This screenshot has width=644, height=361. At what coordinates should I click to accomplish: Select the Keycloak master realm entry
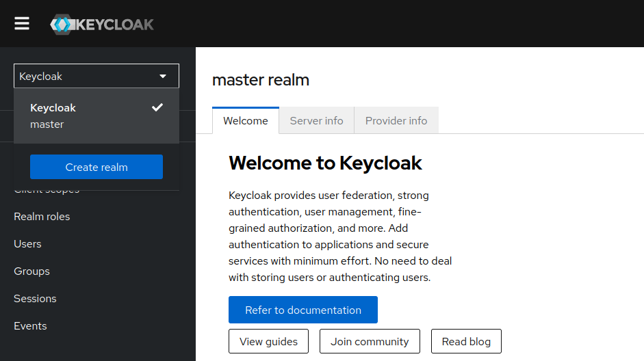(x=96, y=116)
